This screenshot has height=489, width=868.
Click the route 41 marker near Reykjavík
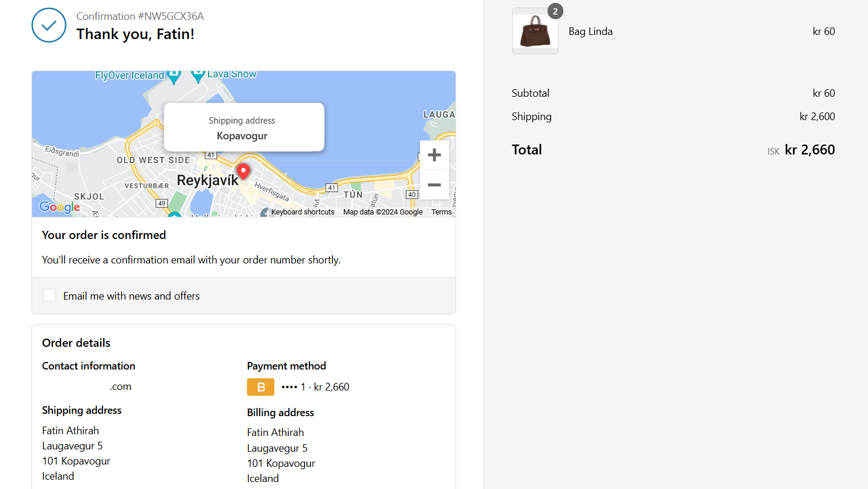click(211, 155)
